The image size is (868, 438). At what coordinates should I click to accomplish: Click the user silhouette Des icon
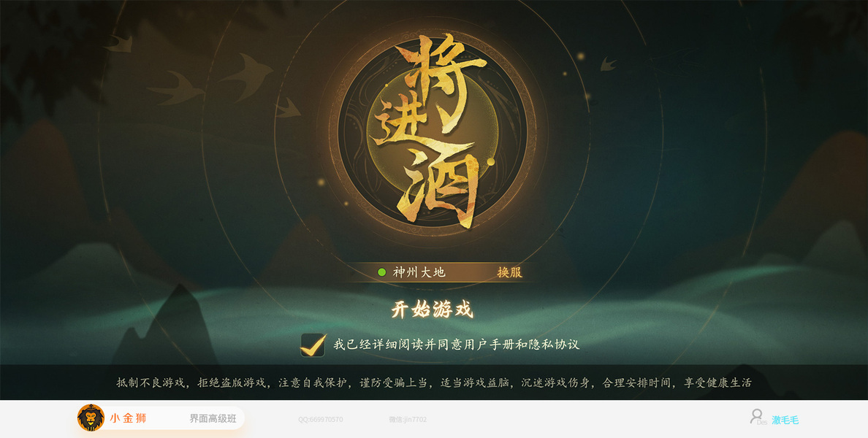pos(758,417)
